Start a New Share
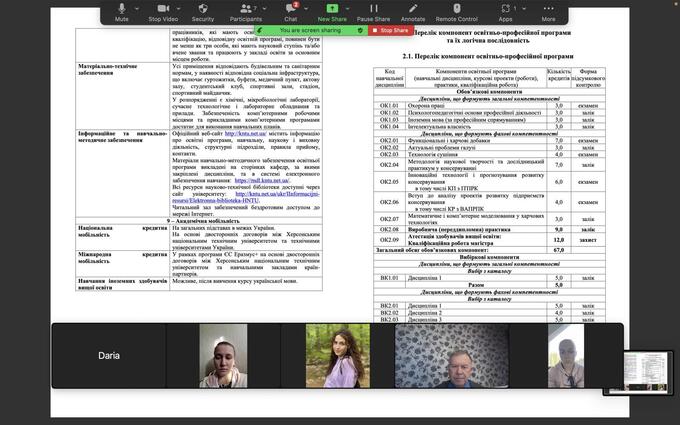Image resolution: width=680 pixels, height=425 pixels. click(x=333, y=10)
